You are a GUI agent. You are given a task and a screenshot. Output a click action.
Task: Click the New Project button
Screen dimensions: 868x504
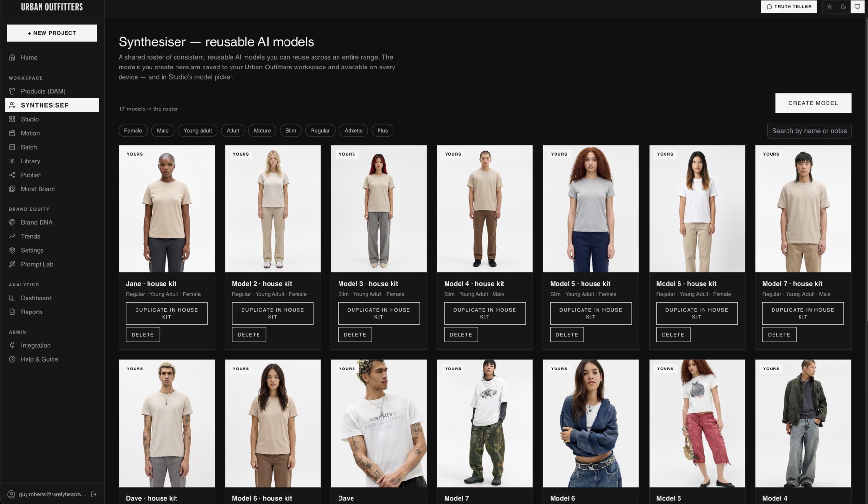(52, 33)
